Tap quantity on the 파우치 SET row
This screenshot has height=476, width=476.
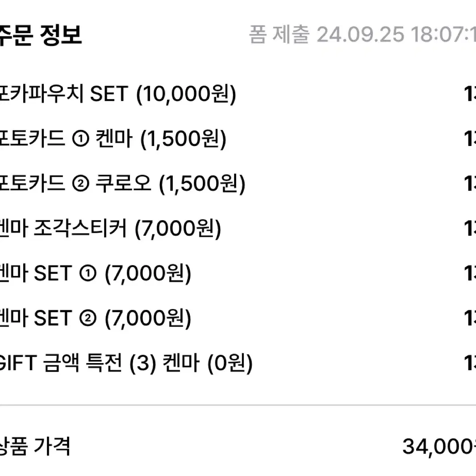(x=470, y=94)
